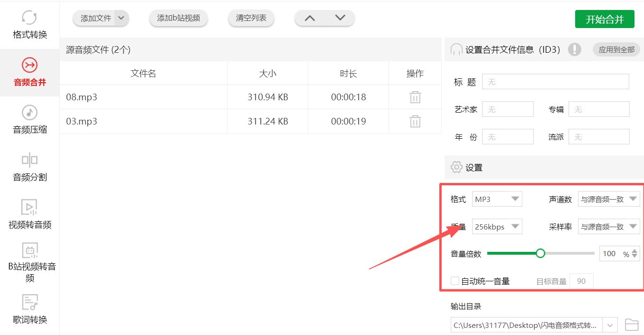644x335 pixels.
Task: Click the 音量倍数 slider handle
Action: [x=540, y=253]
